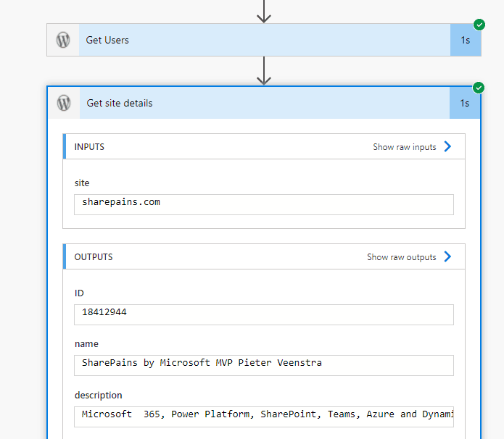Click the WordPress icon on Get site details

click(x=64, y=103)
